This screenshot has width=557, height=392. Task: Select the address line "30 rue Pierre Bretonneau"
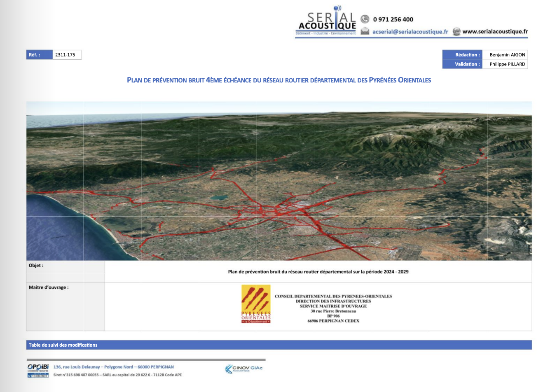point(333,311)
